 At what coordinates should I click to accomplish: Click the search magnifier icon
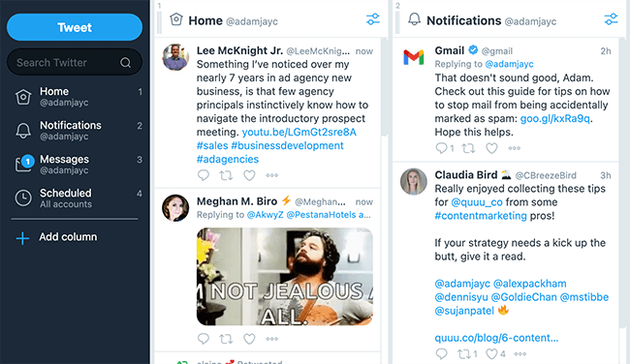(x=125, y=63)
